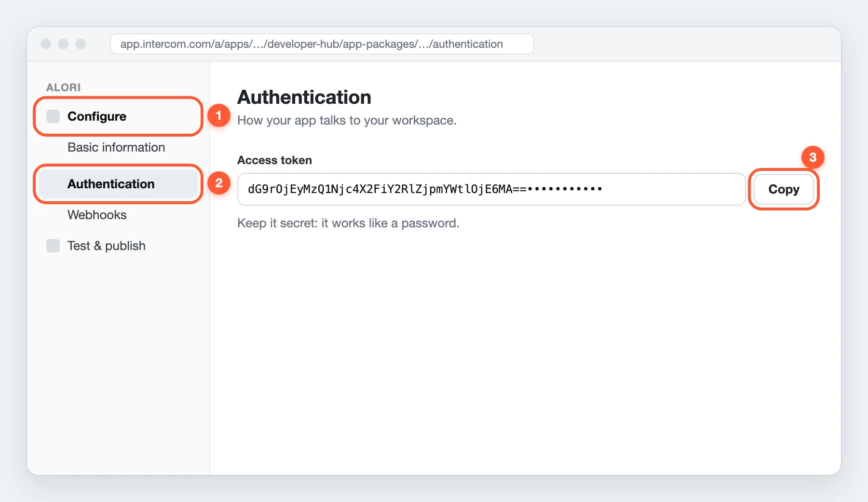Click the ALORI app name label
868x502 pixels.
[63, 87]
